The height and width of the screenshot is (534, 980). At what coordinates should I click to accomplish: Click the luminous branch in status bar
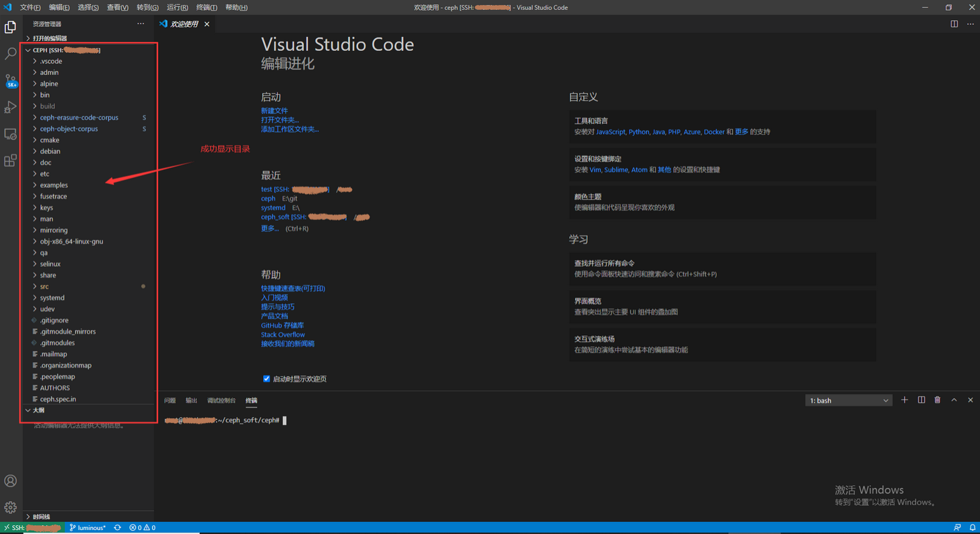click(88, 528)
